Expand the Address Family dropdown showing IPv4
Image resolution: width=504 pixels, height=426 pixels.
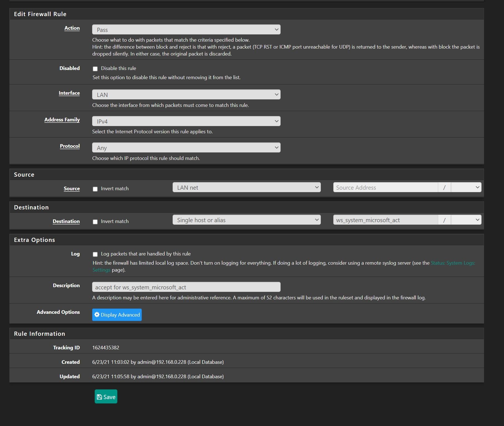pyautogui.click(x=186, y=121)
